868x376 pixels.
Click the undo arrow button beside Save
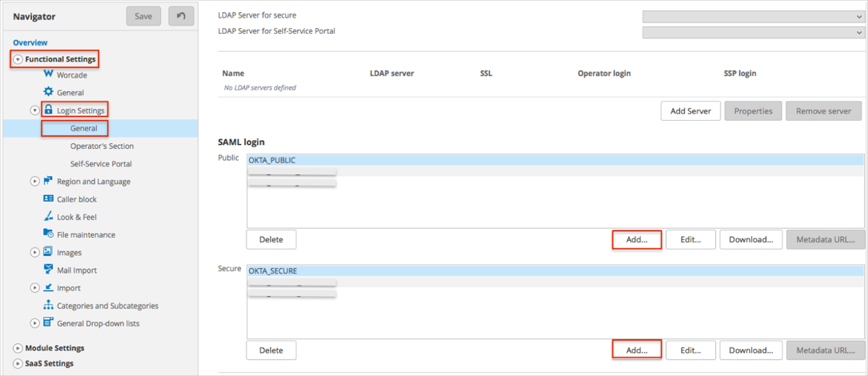[x=181, y=16]
